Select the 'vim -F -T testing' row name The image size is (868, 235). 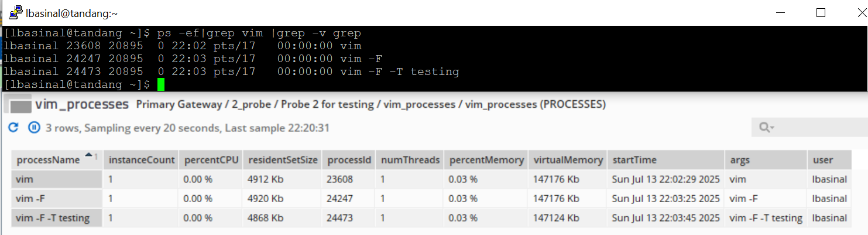pos(53,218)
